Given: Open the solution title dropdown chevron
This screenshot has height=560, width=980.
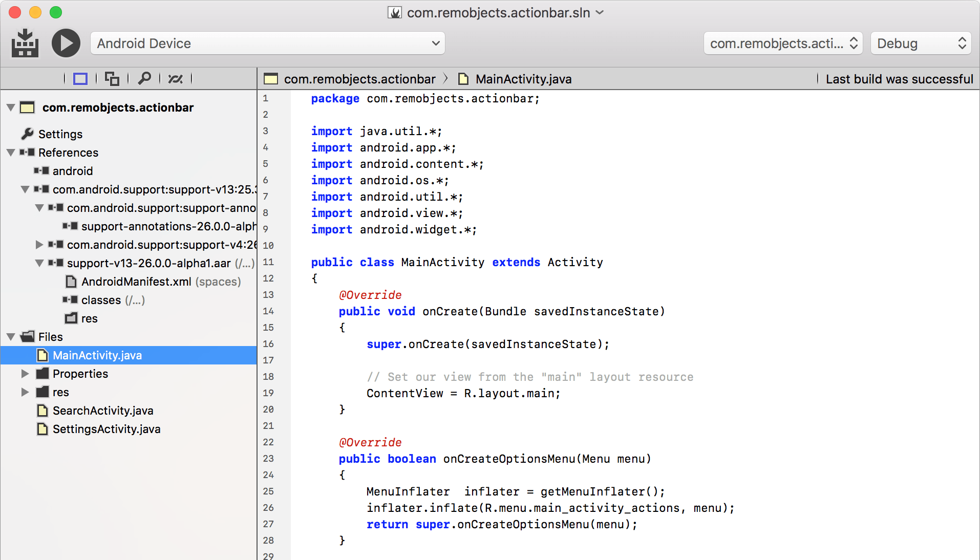Looking at the screenshot, I should tap(600, 12).
